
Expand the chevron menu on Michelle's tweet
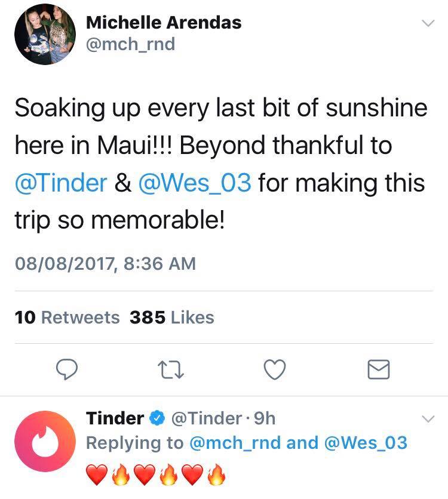click(428, 24)
